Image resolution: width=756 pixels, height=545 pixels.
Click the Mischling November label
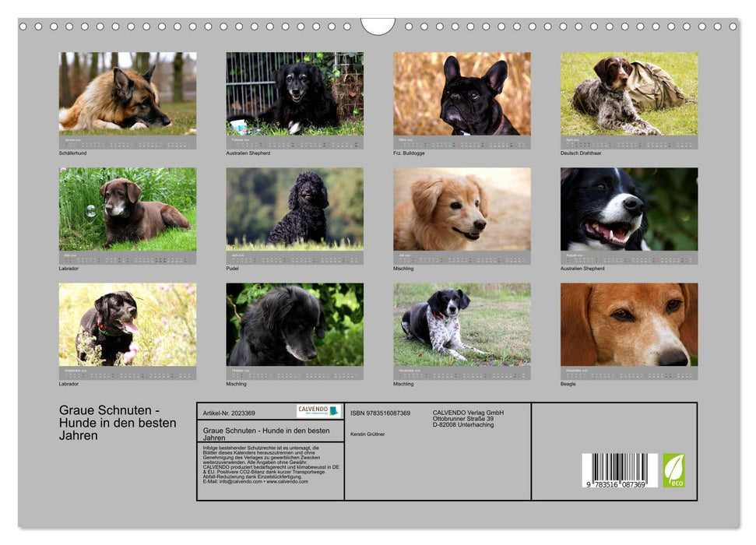[x=405, y=384]
